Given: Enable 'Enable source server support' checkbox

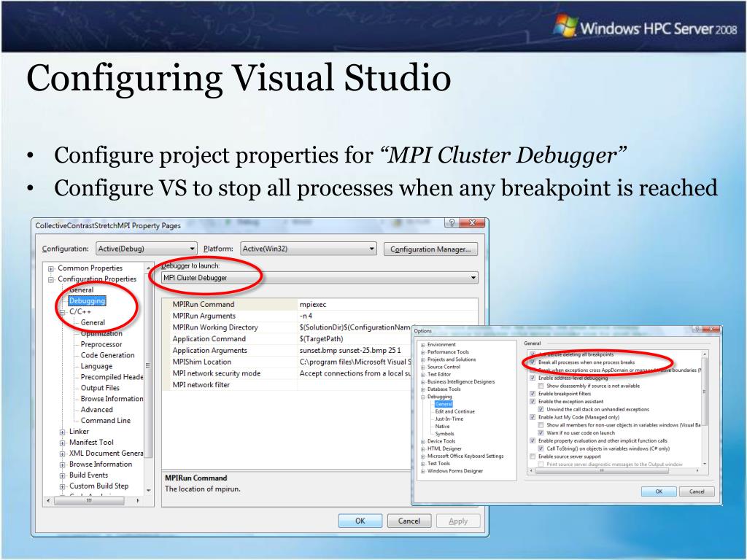Looking at the screenshot, I should click(533, 456).
